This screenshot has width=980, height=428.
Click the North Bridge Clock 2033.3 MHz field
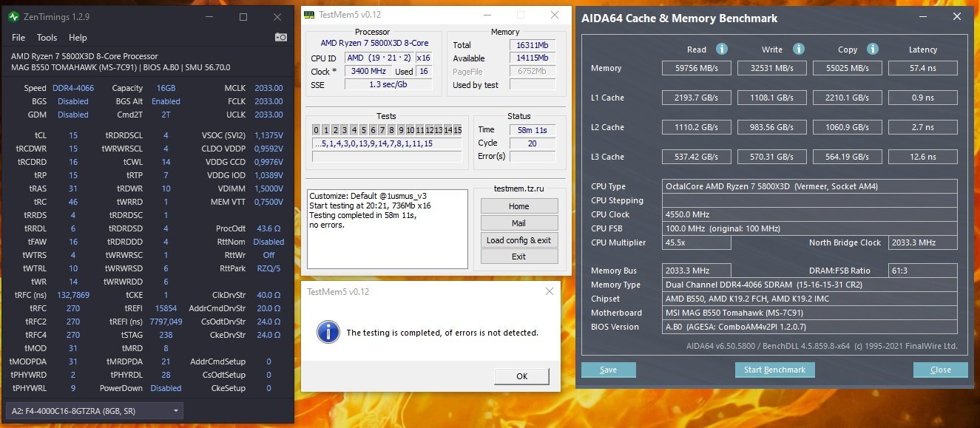coord(923,242)
